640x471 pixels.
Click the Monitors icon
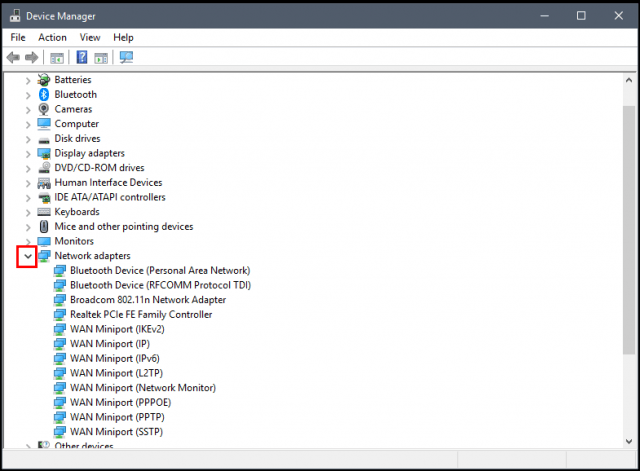click(44, 241)
